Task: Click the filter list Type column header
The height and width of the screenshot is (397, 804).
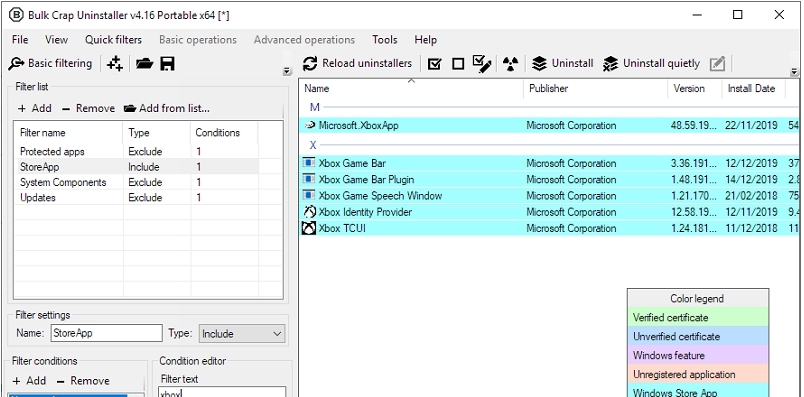Action: point(156,132)
